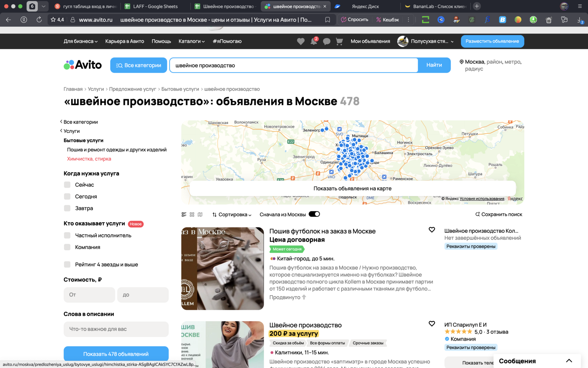Open the three-dot menu beside Кешбэк
The image size is (588, 368).
click(x=408, y=20)
